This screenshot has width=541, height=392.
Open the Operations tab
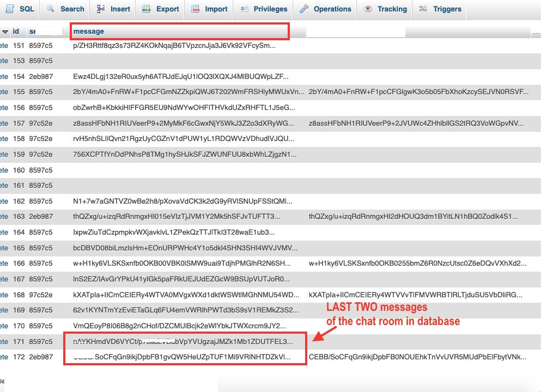(332, 9)
